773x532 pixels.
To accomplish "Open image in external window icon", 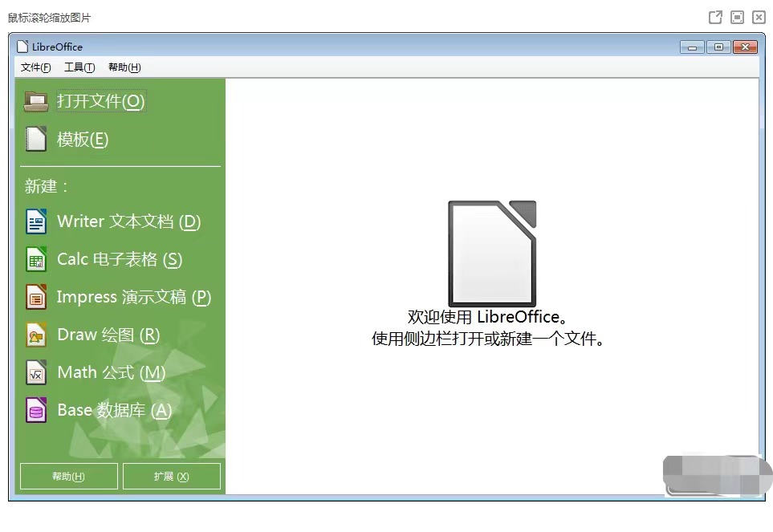I will click(715, 17).
